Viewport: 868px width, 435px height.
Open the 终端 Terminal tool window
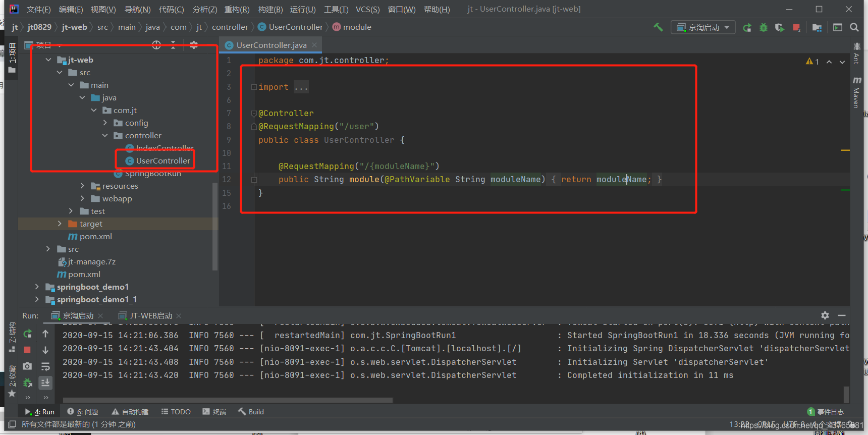[x=214, y=412]
